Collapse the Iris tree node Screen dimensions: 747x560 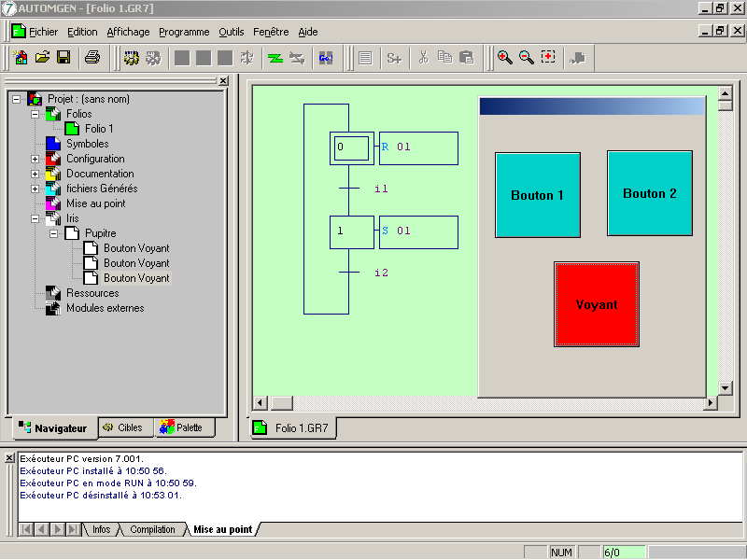click(x=35, y=218)
